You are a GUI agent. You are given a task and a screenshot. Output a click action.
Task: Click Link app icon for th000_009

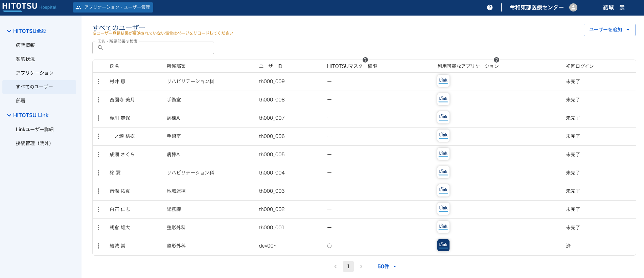point(443,81)
